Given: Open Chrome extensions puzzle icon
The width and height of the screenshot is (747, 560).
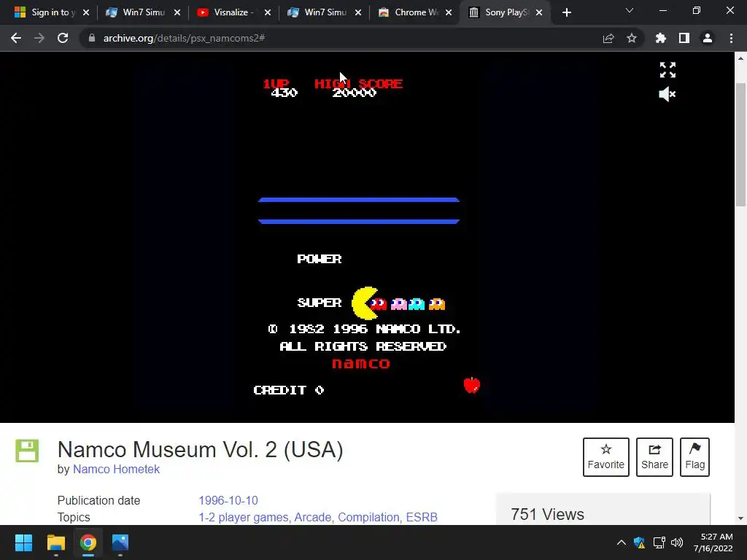Looking at the screenshot, I should point(661,38).
